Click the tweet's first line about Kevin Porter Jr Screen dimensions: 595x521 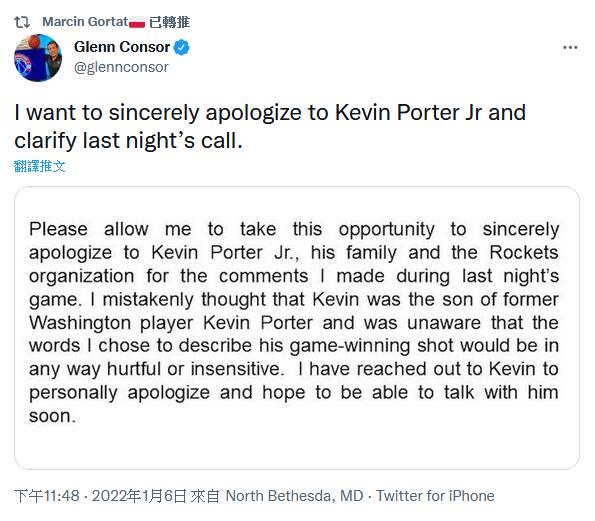(270, 113)
